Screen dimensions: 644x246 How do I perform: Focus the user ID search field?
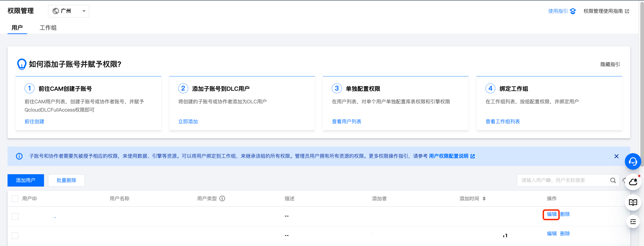(x=563, y=180)
